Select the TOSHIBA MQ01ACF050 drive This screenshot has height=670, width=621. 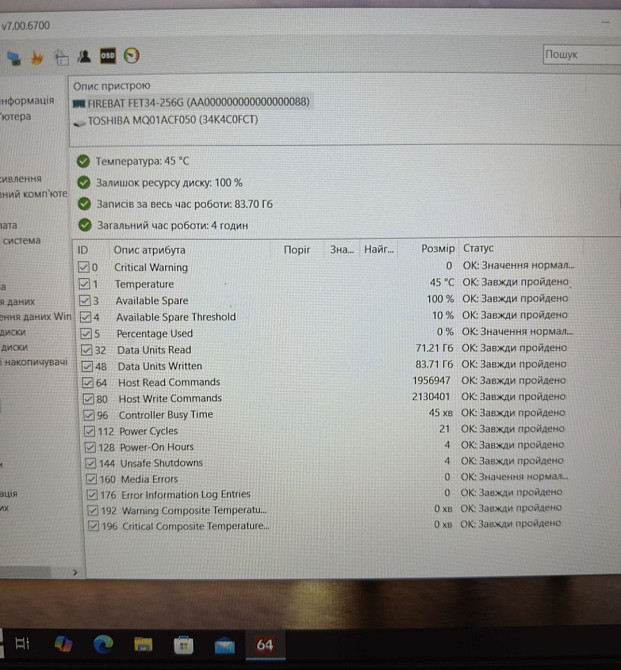coord(165,121)
